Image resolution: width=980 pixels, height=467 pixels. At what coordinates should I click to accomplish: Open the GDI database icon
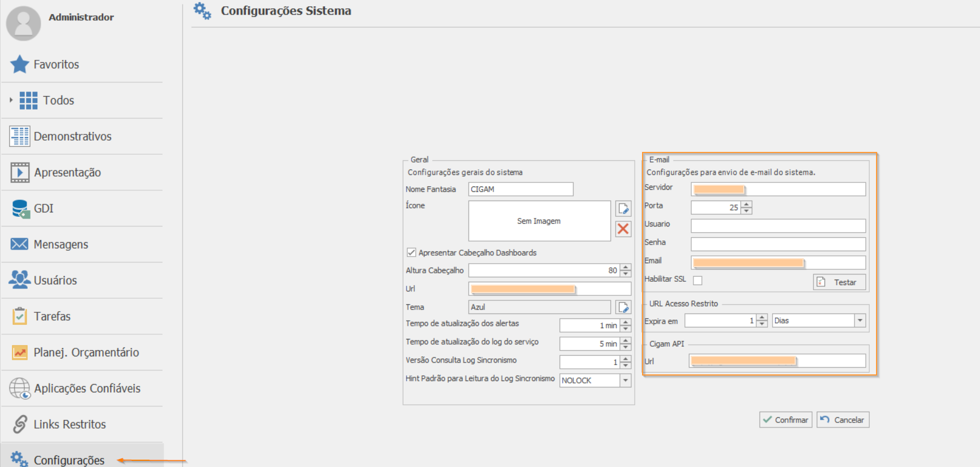click(20, 208)
